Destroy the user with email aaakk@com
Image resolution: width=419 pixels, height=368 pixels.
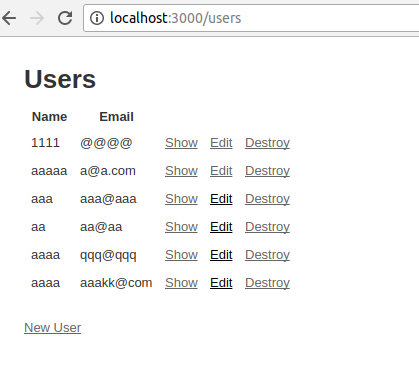point(267,283)
